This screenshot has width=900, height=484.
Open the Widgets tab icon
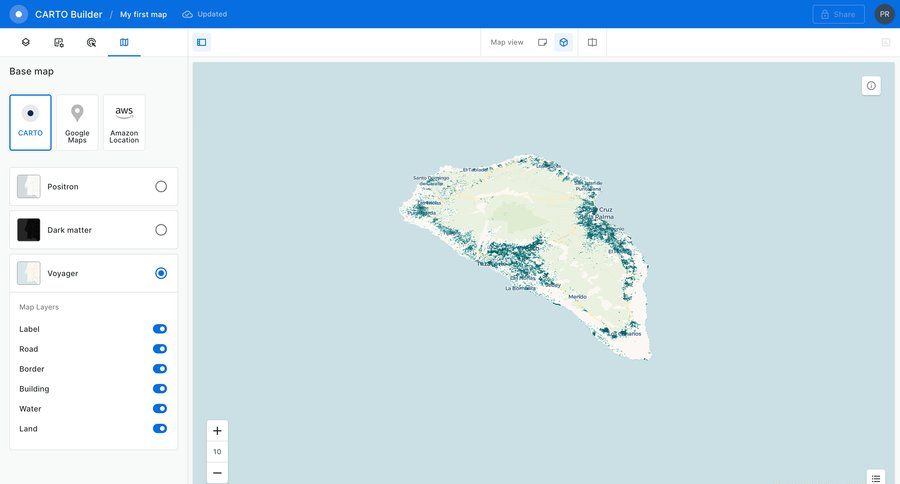pos(59,42)
